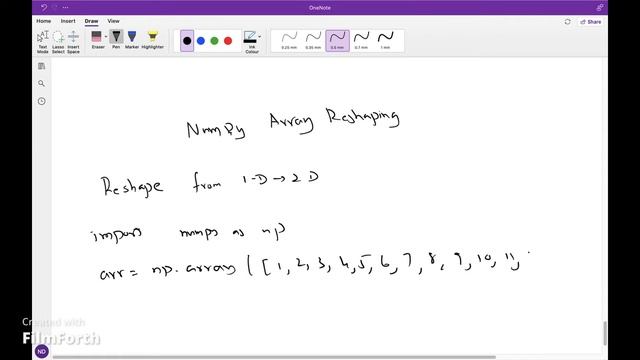
Task: Select the Eraser tool
Action: tap(97, 40)
